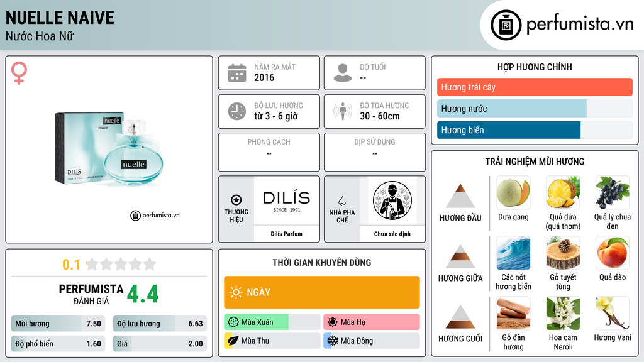Select the Gỗ tuyết tùng note image
Viewport: 644px width, 362px height.
coord(563,253)
